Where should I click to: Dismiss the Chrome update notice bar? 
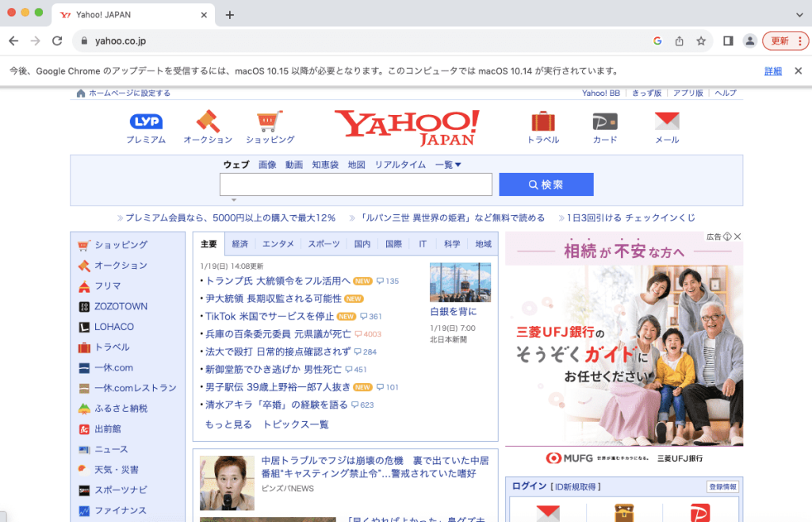coord(798,71)
